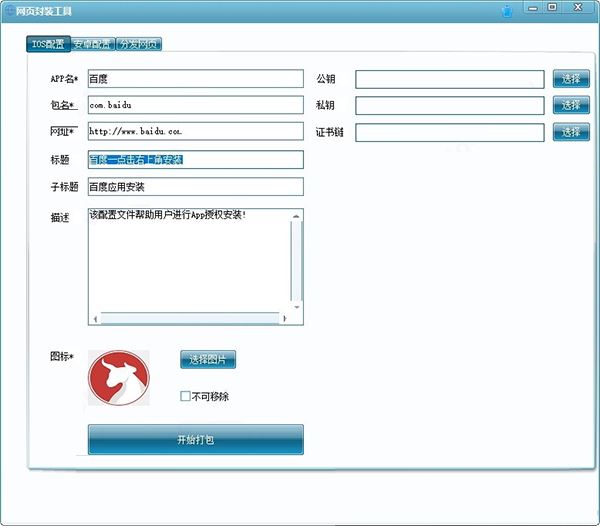
Task: Start packaging with 开始打包 button
Action: 196,440
